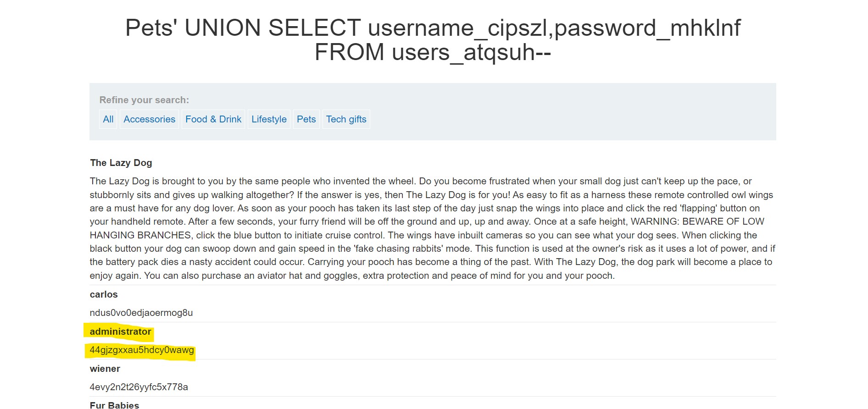868x409 pixels.
Task: Open the Lifestyle category
Action: pyautogui.click(x=269, y=119)
